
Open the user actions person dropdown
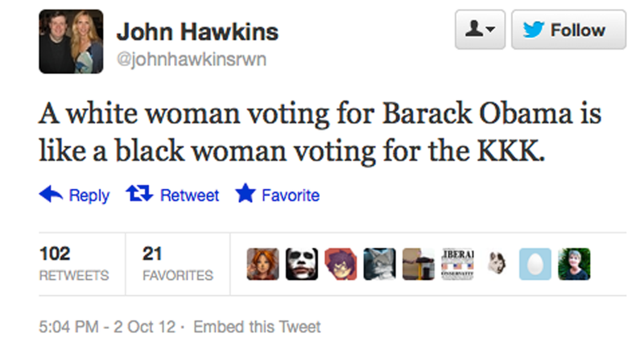(480, 30)
